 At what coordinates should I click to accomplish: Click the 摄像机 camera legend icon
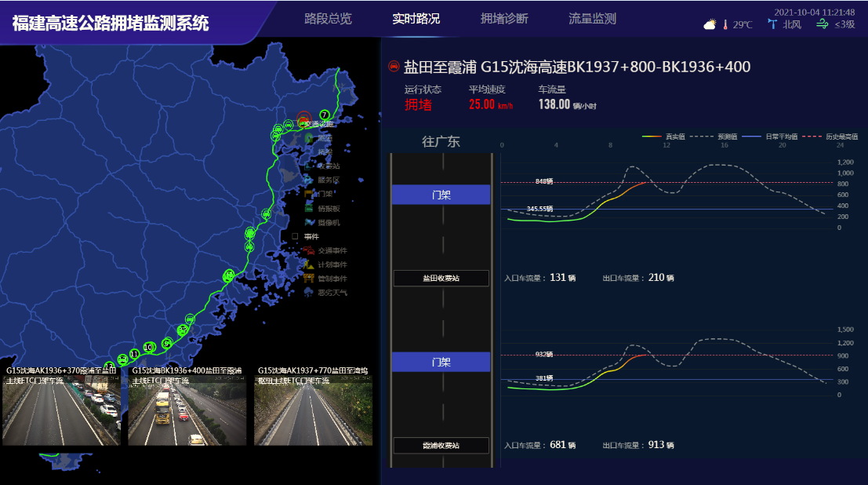coord(309,222)
